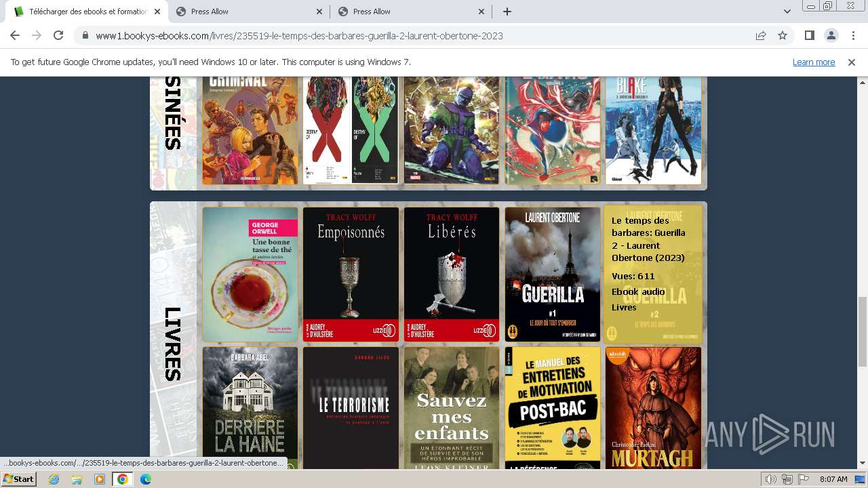This screenshot has height=488, width=868.
Task: View site security padlock info
Action: pyautogui.click(x=85, y=36)
